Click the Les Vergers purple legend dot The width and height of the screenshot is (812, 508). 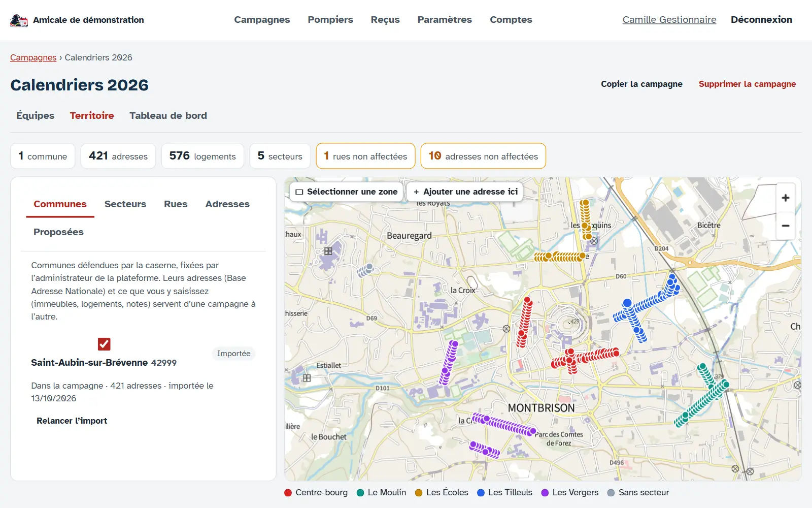pos(545,493)
